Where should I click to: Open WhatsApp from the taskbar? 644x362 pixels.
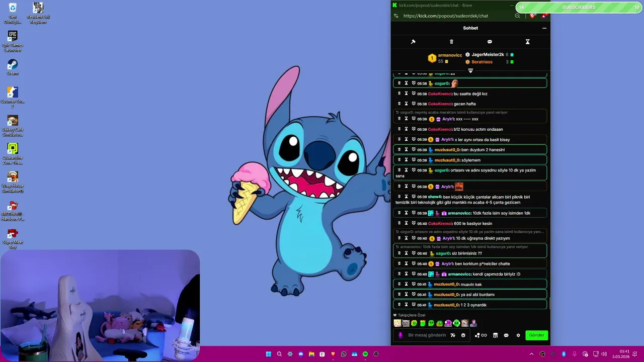click(344, 354)
